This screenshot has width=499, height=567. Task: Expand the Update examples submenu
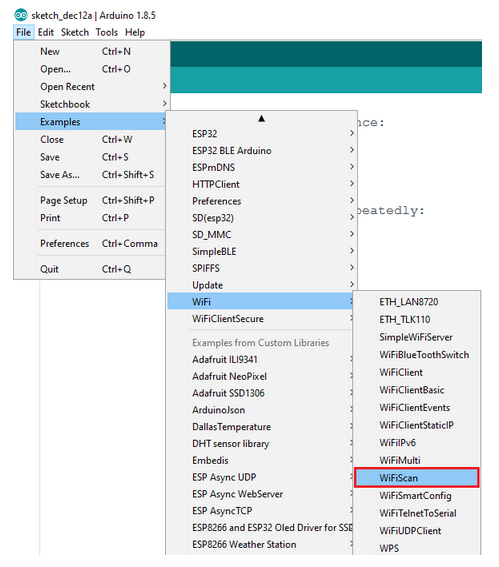click(x=261, y=285)
